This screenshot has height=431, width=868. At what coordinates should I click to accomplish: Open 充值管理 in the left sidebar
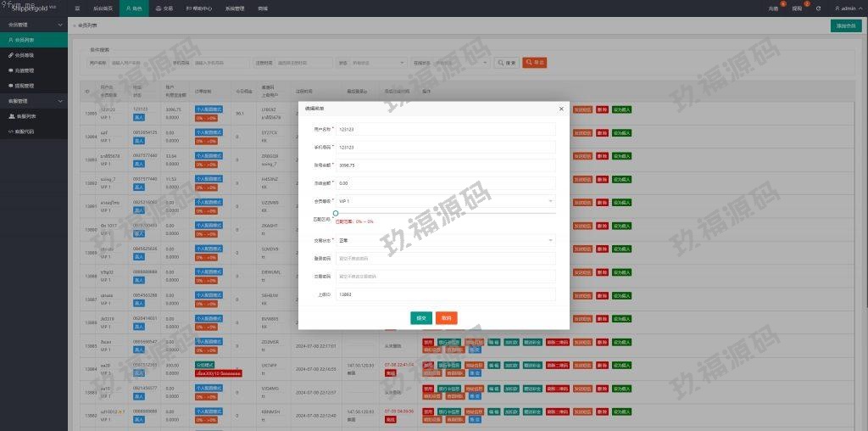[24, 70]
